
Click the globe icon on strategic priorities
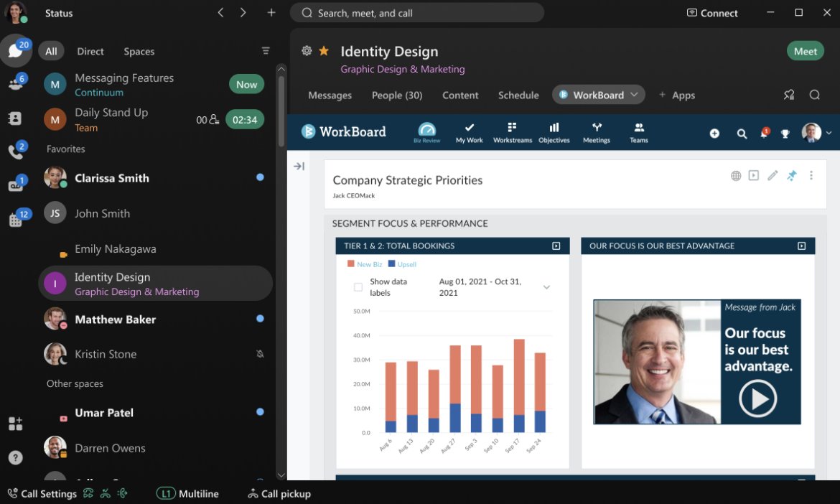click(736, 176)
